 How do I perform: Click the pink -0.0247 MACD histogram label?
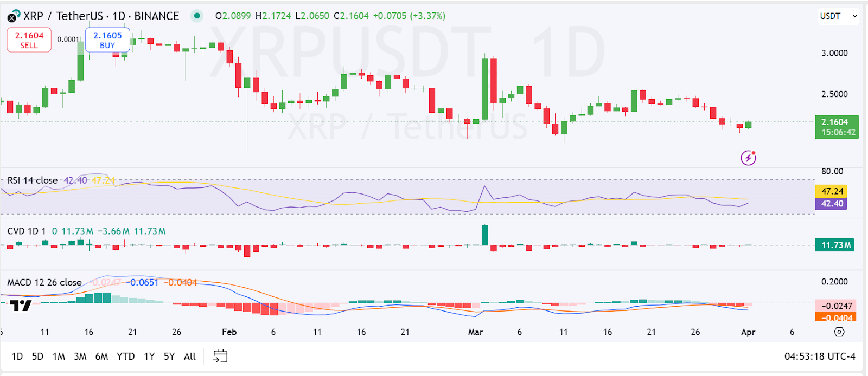835,306
